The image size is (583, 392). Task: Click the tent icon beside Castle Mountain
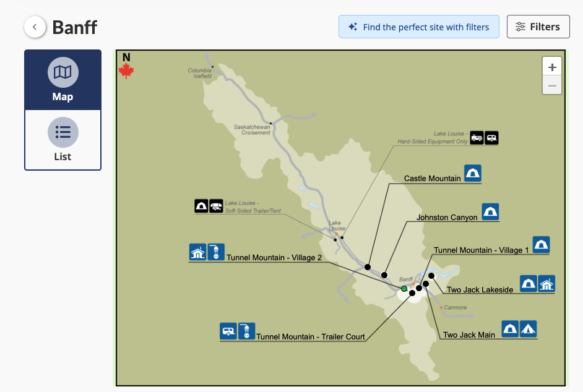(x=473, y=173)
